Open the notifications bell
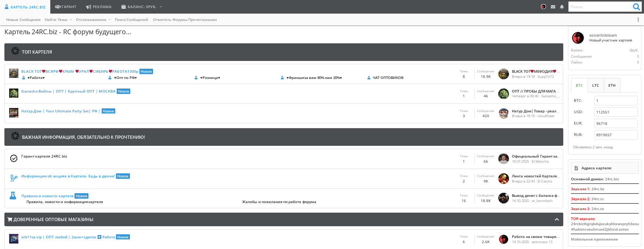Screen dimensions: 644x249 click(x=562, y=7)
